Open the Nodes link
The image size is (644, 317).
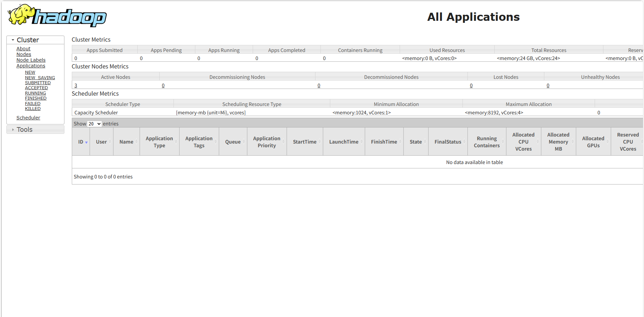pyautogui.click(x=23, y=54)
